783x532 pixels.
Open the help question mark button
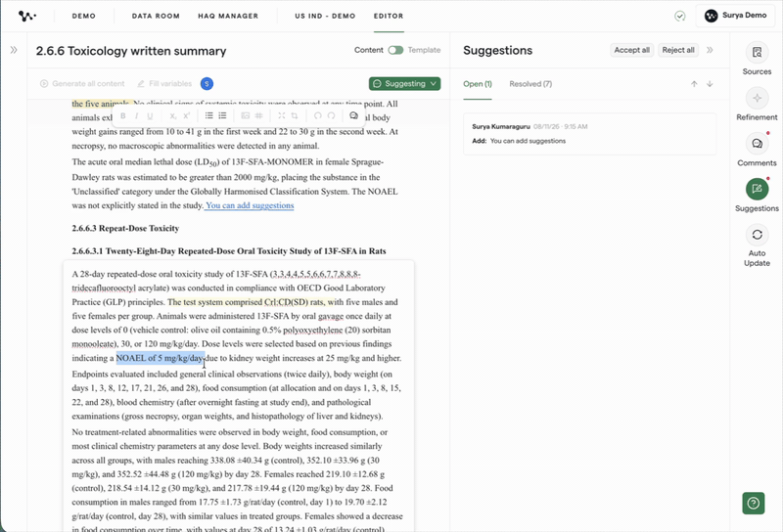[x=753, y=503]
